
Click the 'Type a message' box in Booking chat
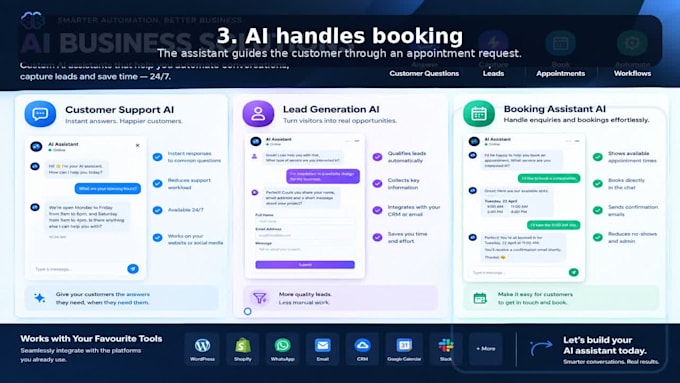pyautogui.click(x=517, y=273)
